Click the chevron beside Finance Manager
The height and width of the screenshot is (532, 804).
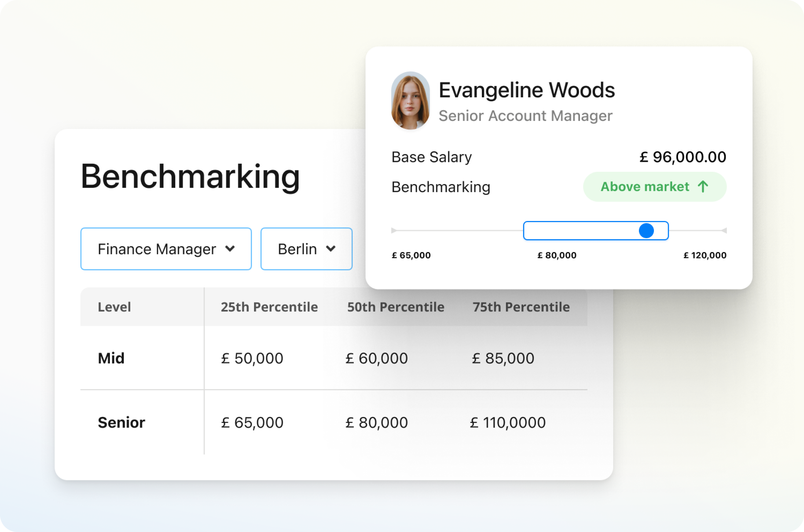(x=230, y=249)
